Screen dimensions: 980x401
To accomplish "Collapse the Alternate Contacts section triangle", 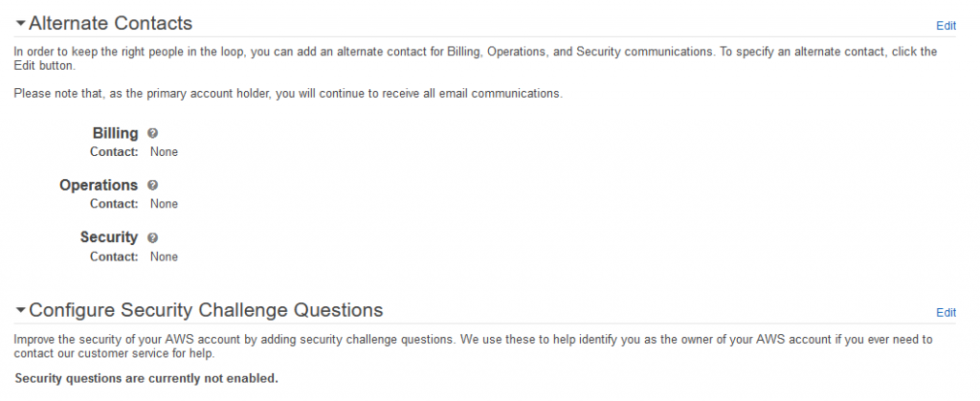I will click(x=21, y=24).
